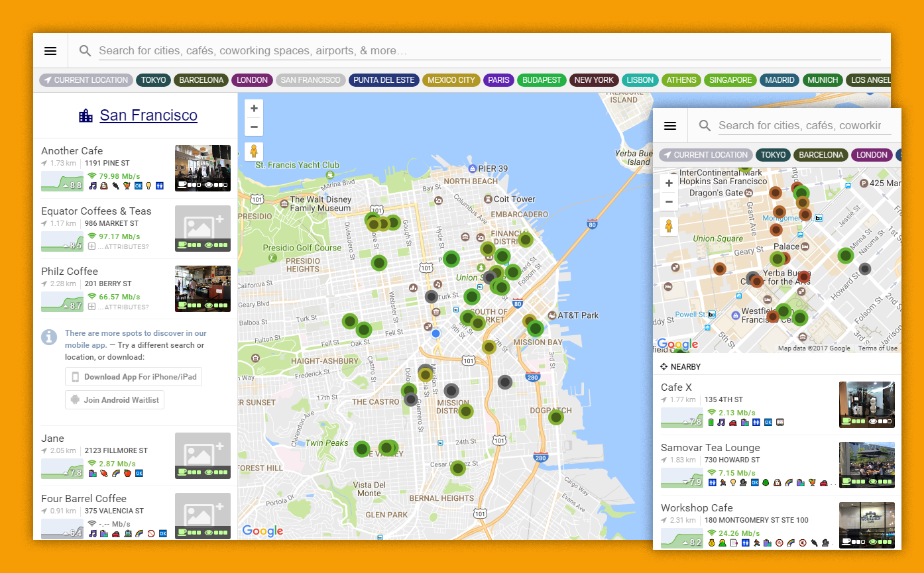Screen dimensions: 924x573
Task: Select the SAN FRANCISCO chip
Action: (311, 80)
